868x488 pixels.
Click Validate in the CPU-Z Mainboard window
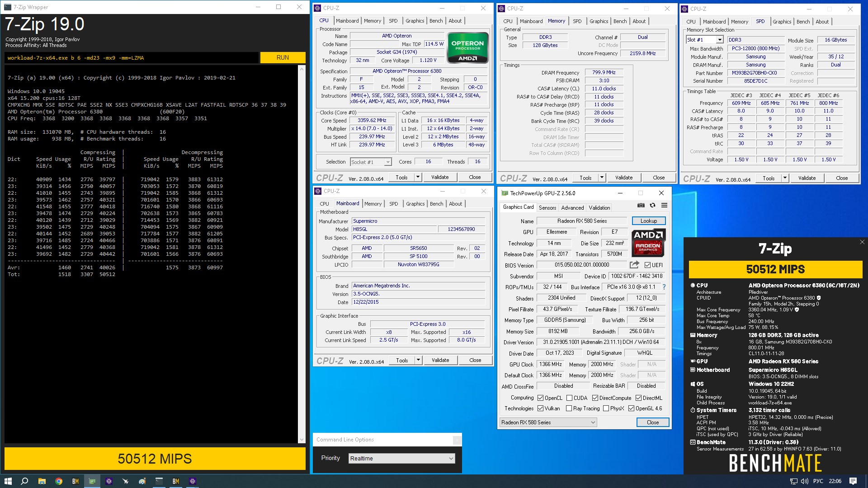440,360
